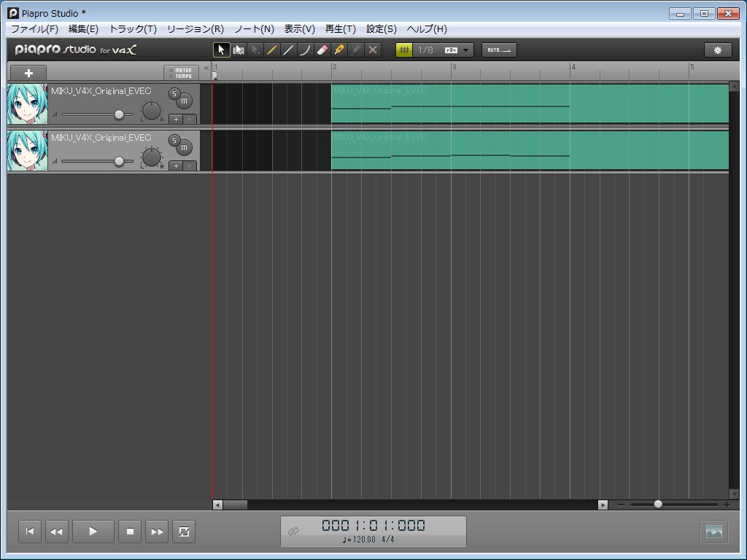
Task: Stop playback with the stop button
Action: (x=130, y=532)
